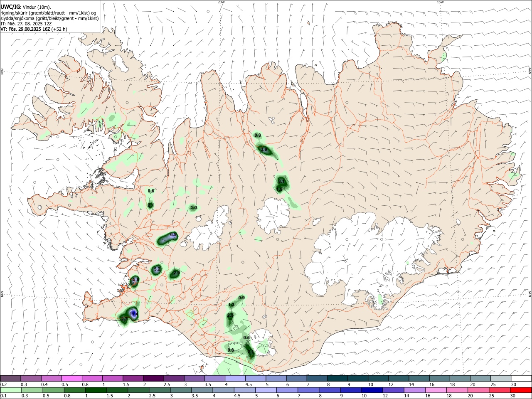Viewport: 532px width, 399px height.
Task: Pick the darkest purple 2–2.5 snow swatch
Action: click(x=154, y=378)
